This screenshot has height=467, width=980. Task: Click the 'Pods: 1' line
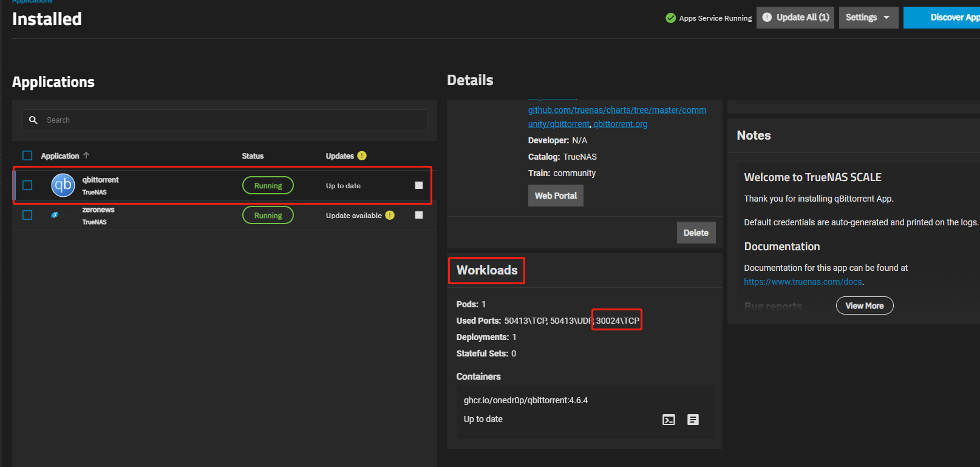tap(471, 304)
